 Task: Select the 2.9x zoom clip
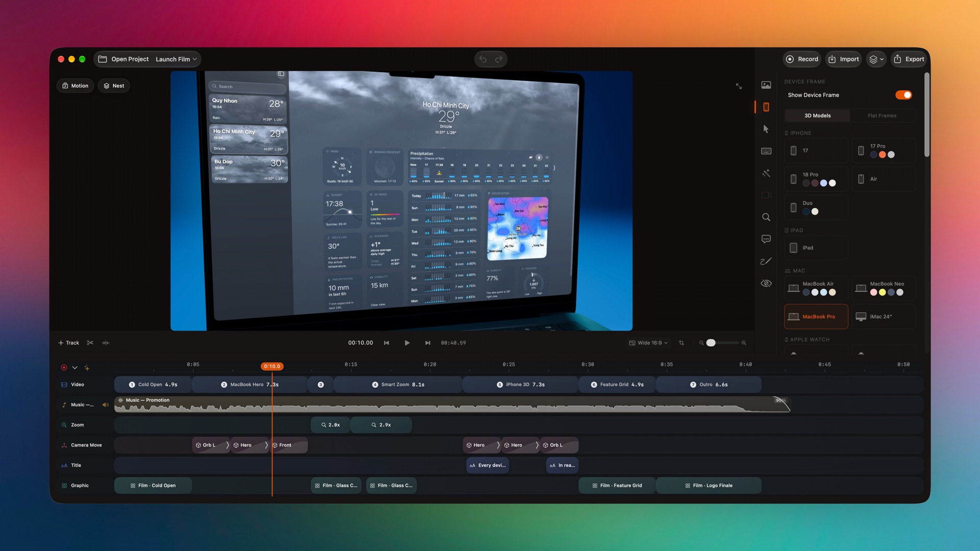[381, 425]
